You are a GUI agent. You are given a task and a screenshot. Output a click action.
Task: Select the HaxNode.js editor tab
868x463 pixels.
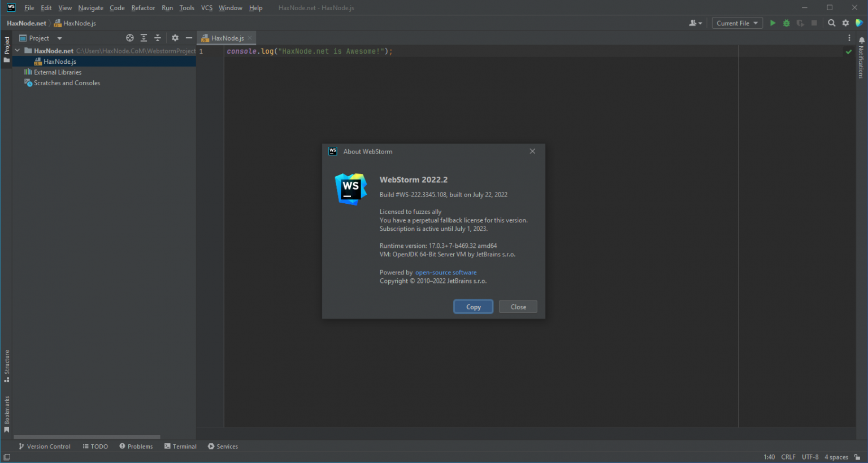point(227,38)
